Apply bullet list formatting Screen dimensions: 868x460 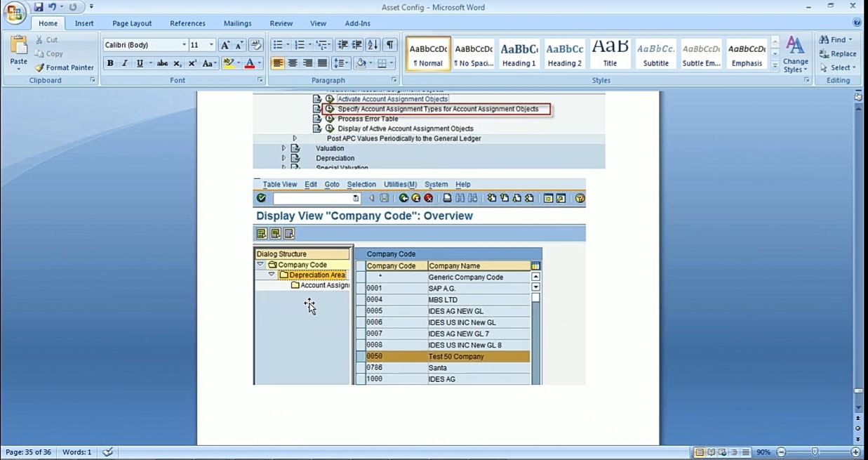coord(278,45)
